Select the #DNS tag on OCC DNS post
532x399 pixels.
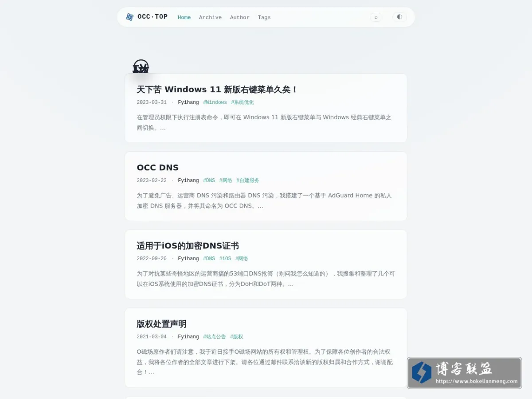point(209,180)
